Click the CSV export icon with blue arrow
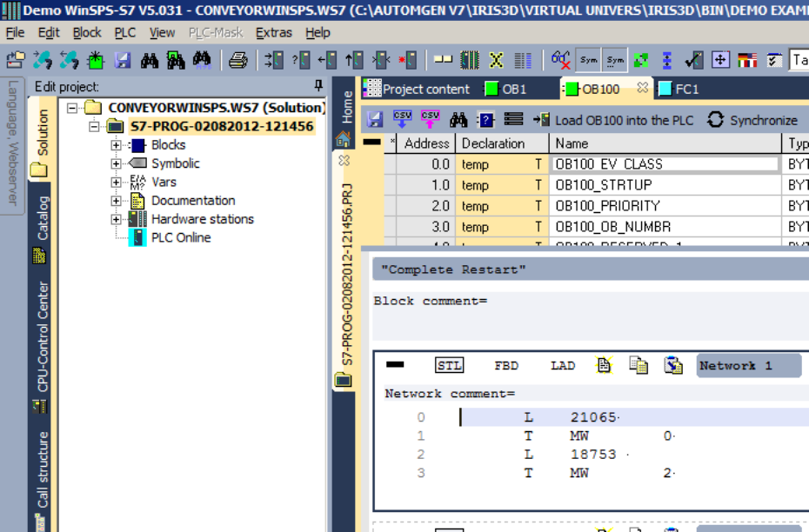Viewport: 809px width, 532px height. tap(403, 120)
